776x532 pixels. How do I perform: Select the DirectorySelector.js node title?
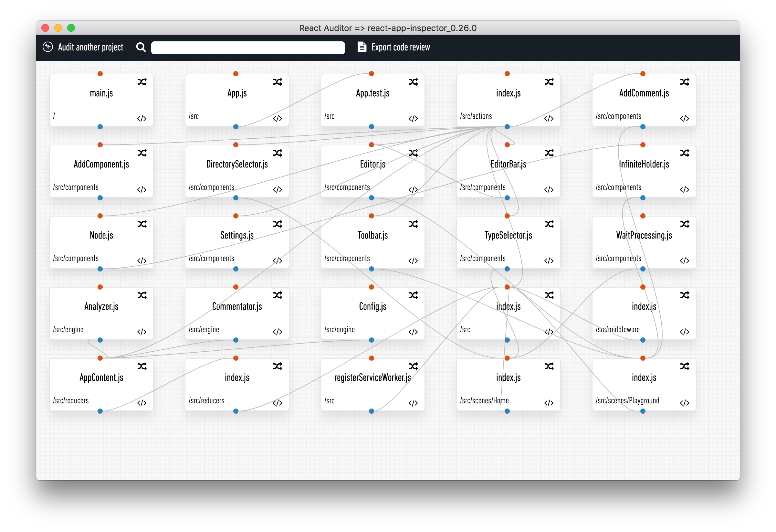[237, 164]
